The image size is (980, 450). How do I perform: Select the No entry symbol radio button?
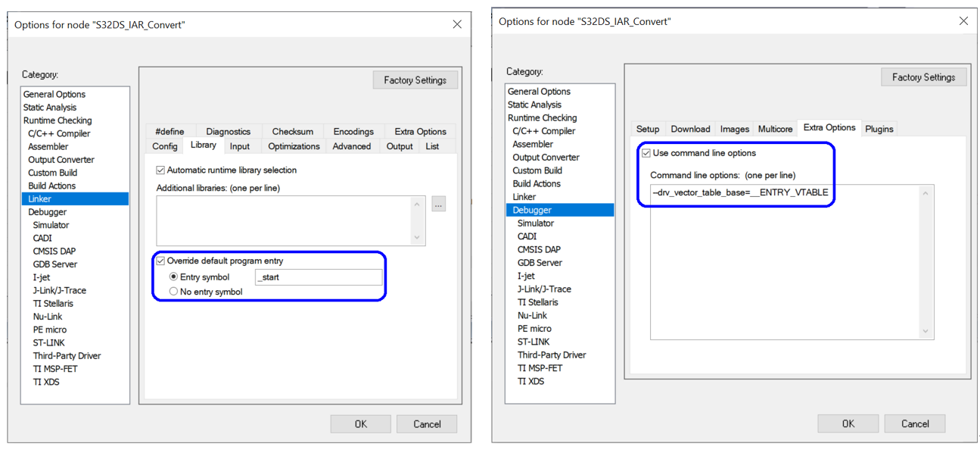[x=173, y=292]
